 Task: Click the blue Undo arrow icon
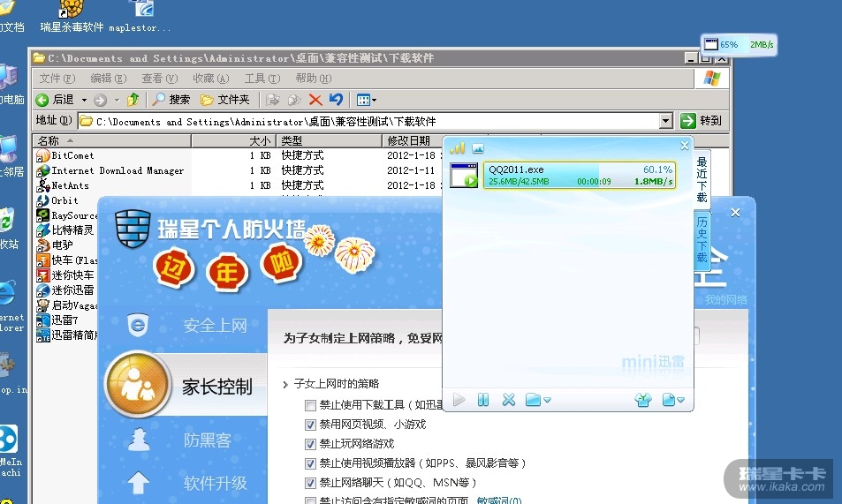(x=336, y=100)
